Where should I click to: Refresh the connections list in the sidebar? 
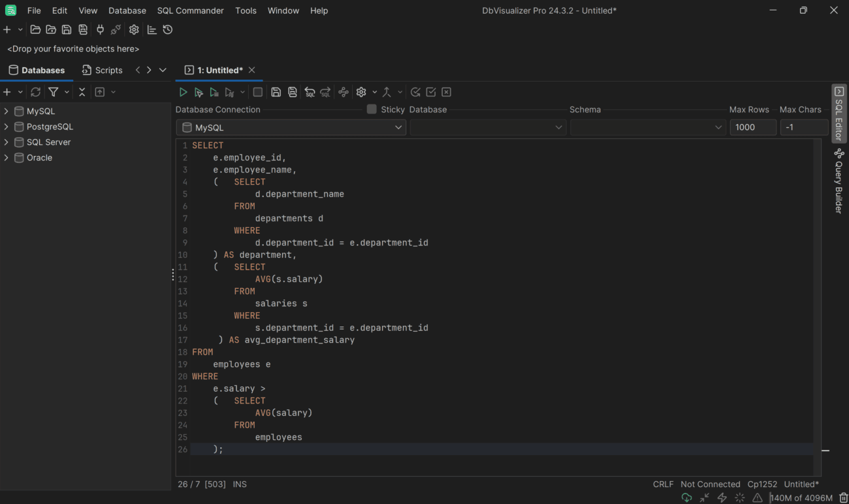click(x=35, y=91)
